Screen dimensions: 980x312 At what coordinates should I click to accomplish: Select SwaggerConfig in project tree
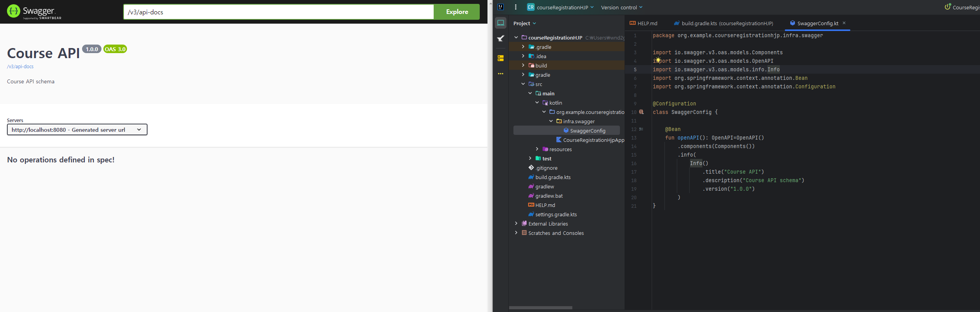[566, 131]
